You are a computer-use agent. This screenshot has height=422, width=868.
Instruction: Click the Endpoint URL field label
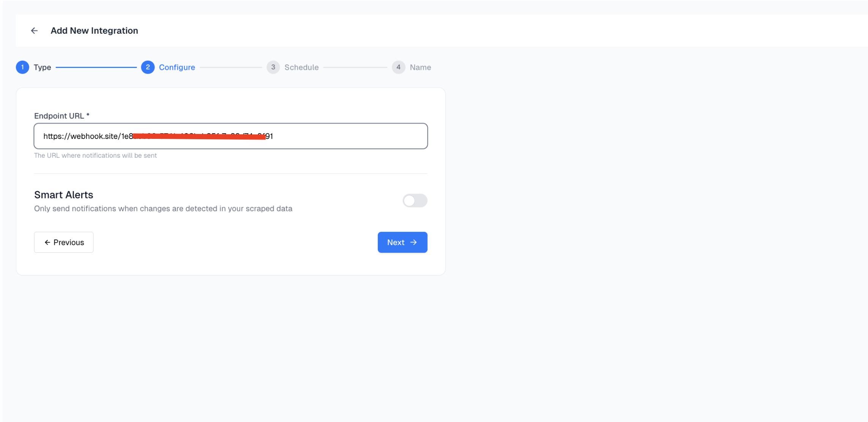(x=62, y=116)
